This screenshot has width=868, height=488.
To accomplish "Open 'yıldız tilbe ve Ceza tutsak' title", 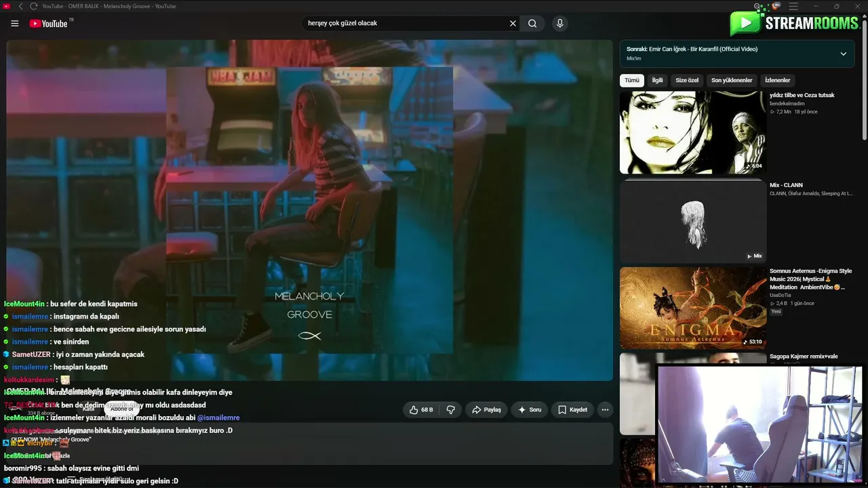I will pos(802,96).
